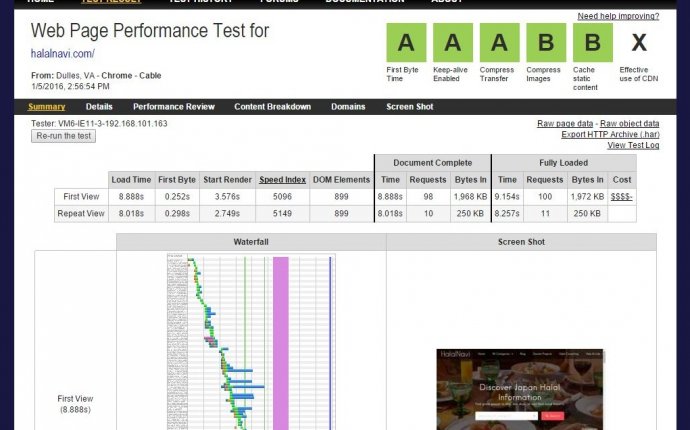
Task: Select the Repeat View start render 2.749s
Action: [227, 213]
